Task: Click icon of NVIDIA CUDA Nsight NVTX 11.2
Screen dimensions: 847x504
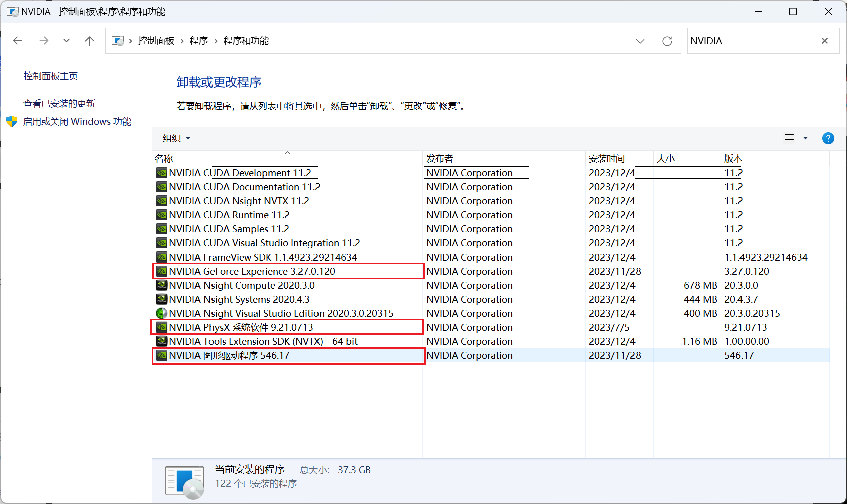Action: click(162, 201)
